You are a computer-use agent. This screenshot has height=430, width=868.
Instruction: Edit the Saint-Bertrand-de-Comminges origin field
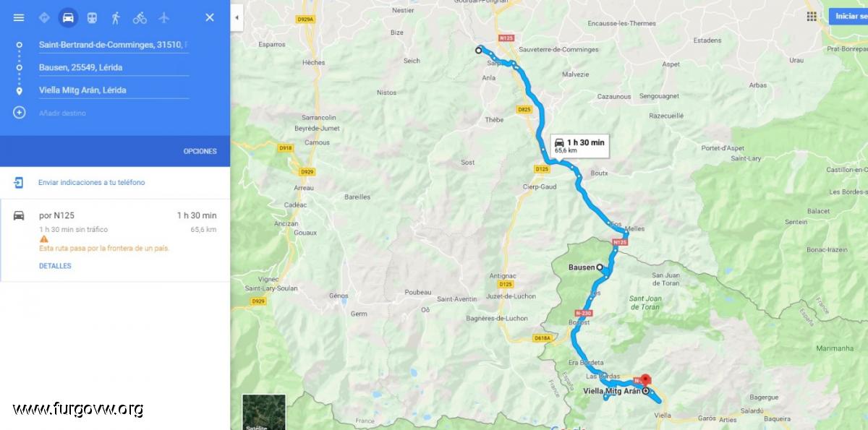[114, 45]
